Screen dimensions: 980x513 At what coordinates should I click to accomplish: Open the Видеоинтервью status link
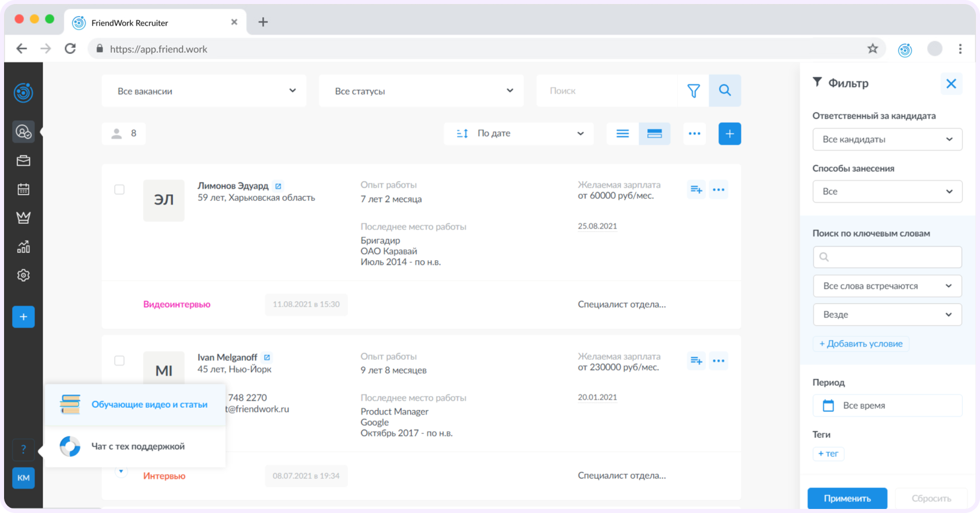(x=177, y=304)
